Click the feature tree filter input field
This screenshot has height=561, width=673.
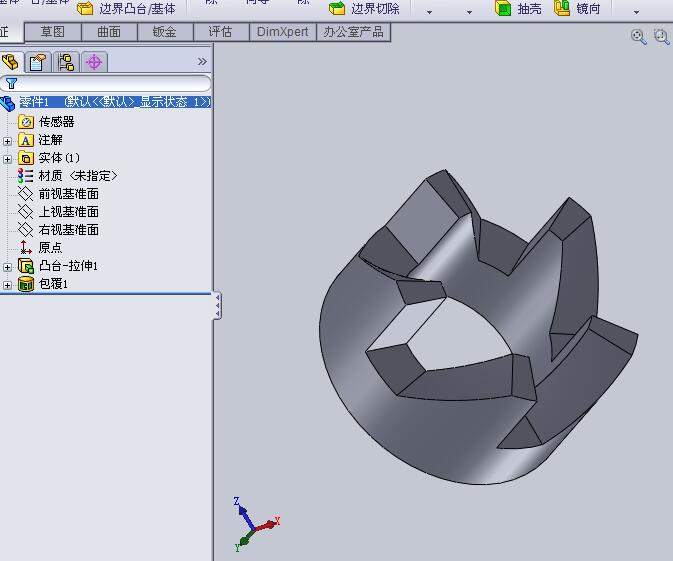(x=106, y=83)
